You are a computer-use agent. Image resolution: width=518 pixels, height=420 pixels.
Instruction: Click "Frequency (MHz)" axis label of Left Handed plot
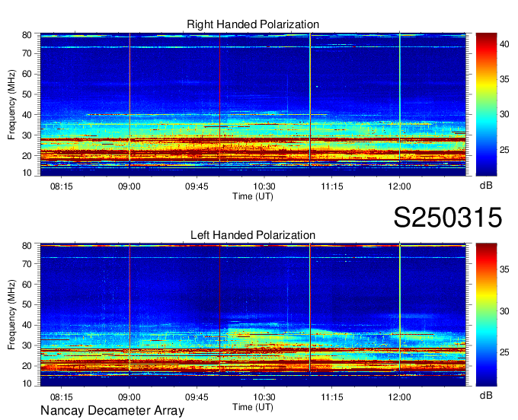(11, 315)
